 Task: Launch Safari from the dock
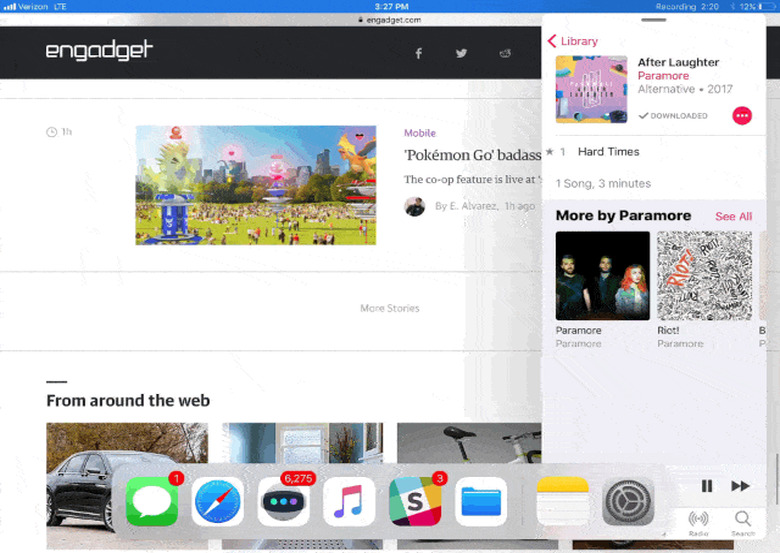point(218,501)
